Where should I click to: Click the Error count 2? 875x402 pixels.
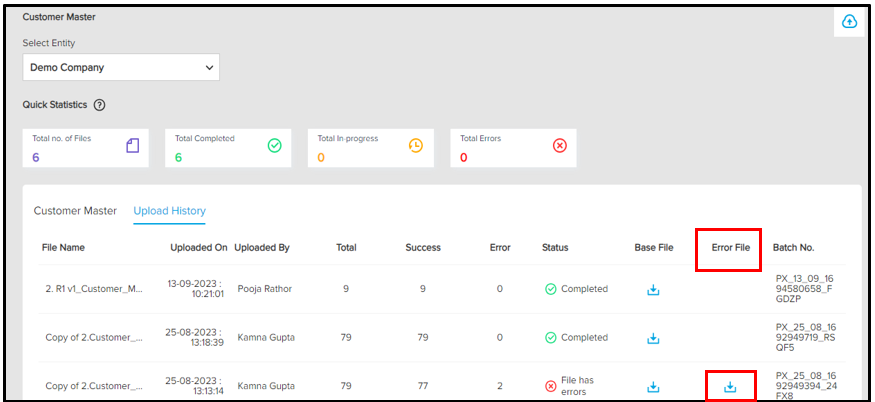click(x=499, y=386)
